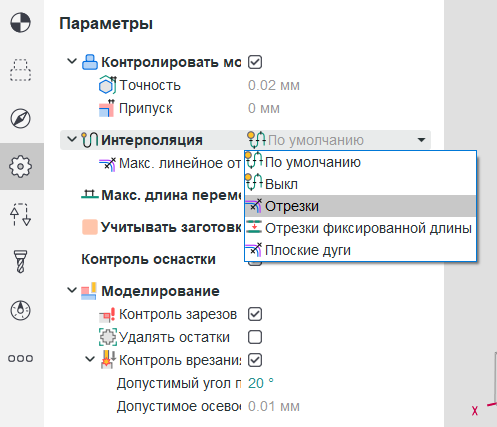Click the Контроль зарезов icon
This screenshot has height=427, width=497.
[x=107, y=314]
